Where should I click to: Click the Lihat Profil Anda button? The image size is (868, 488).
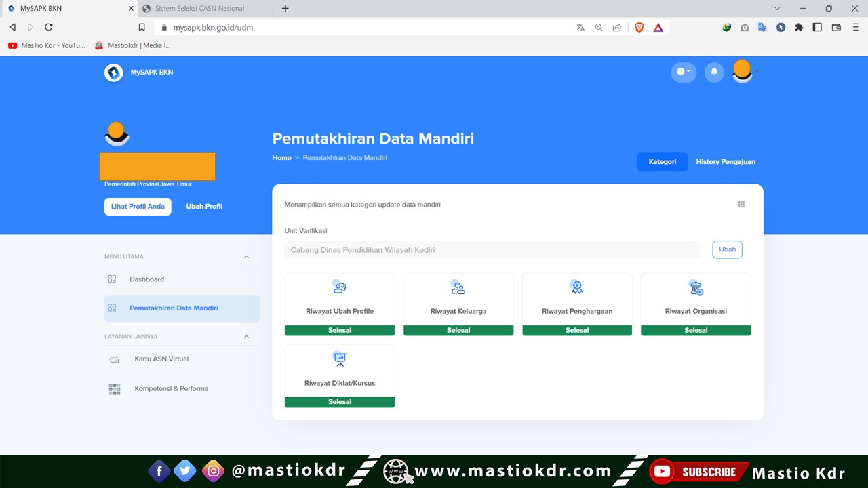point(138,206)
